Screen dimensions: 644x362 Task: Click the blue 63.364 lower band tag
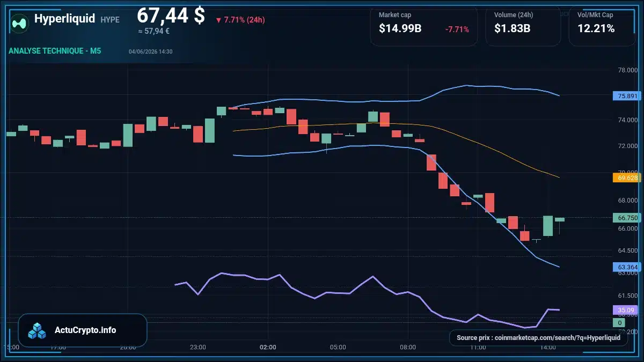coord(626,267)
